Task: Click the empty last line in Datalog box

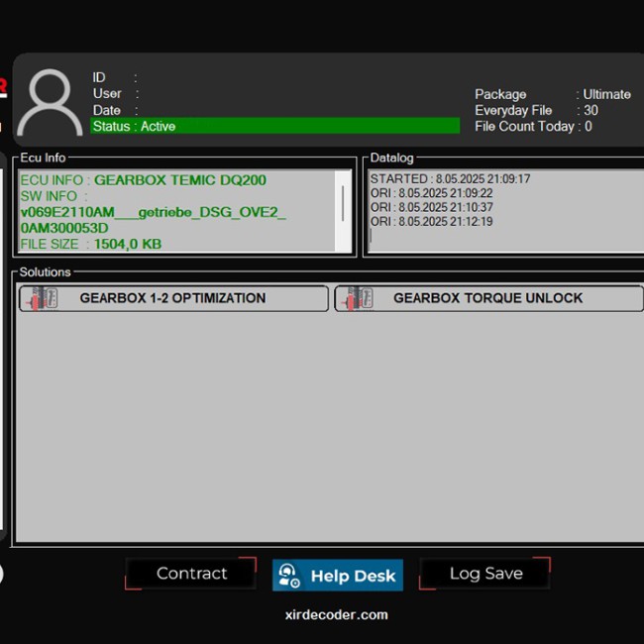Action: click(x=506, y=236)
